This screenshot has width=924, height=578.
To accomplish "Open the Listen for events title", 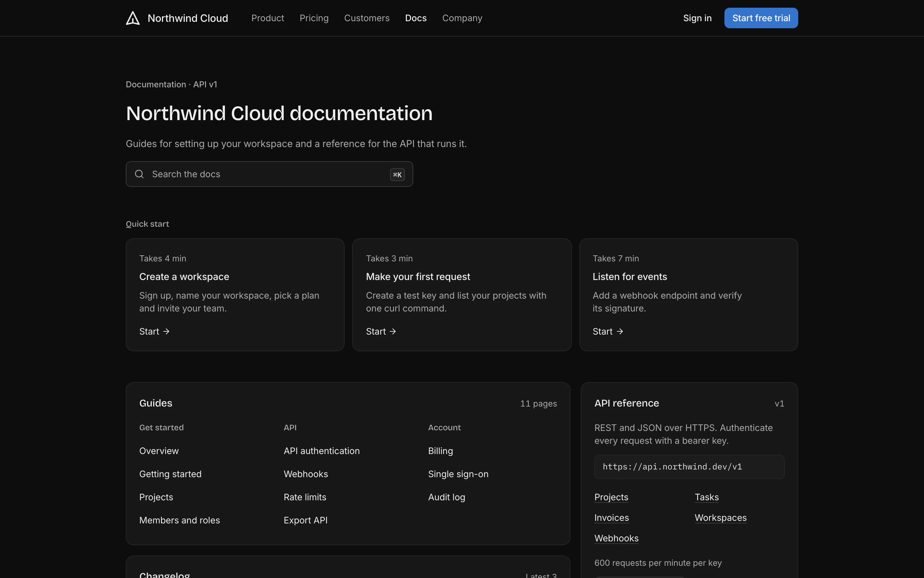I will click(x=629, y=276).
